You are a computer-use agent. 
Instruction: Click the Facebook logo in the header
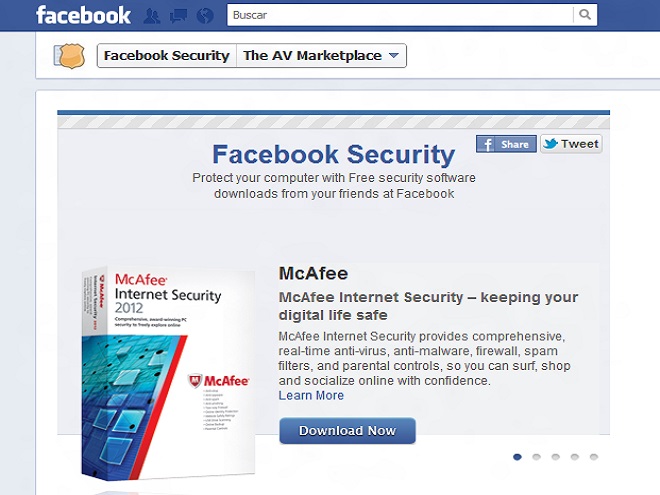click(83, 15)
